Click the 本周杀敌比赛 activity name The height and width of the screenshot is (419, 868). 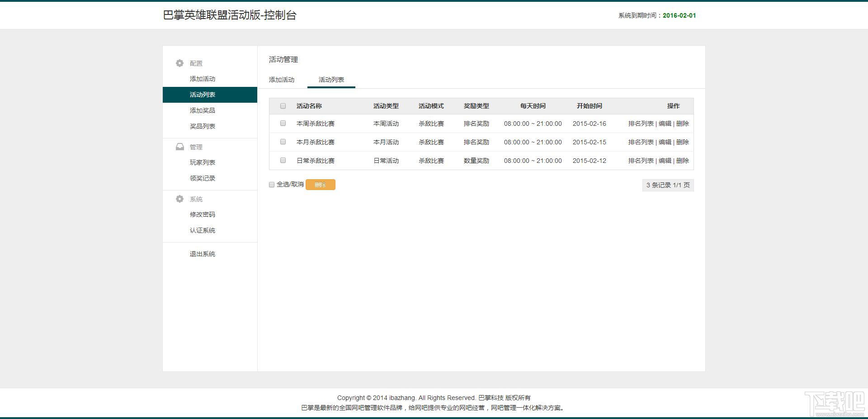click(x=316, y=124)
